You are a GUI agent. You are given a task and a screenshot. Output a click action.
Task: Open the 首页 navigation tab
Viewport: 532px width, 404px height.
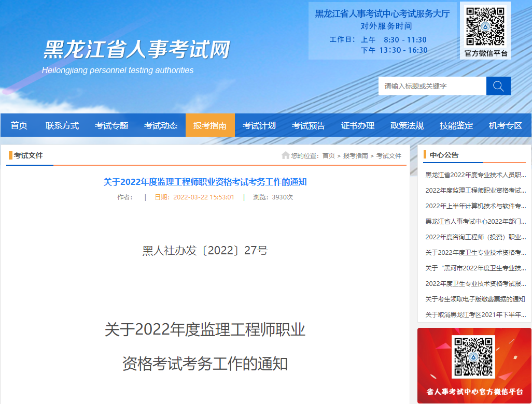(19, 125)
